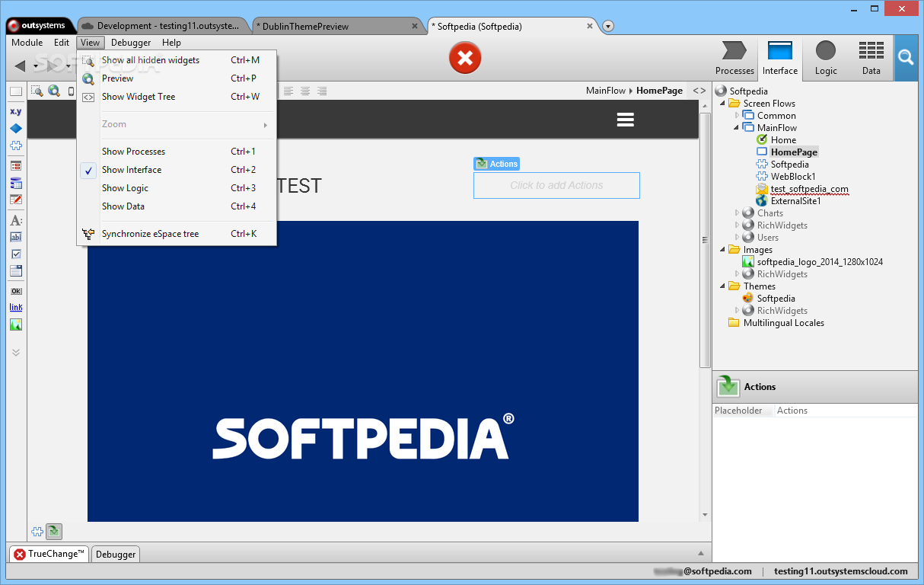The image size is (924, 585).
Task: Toggle Show Interface checked menu item
Action: point(177,170)
